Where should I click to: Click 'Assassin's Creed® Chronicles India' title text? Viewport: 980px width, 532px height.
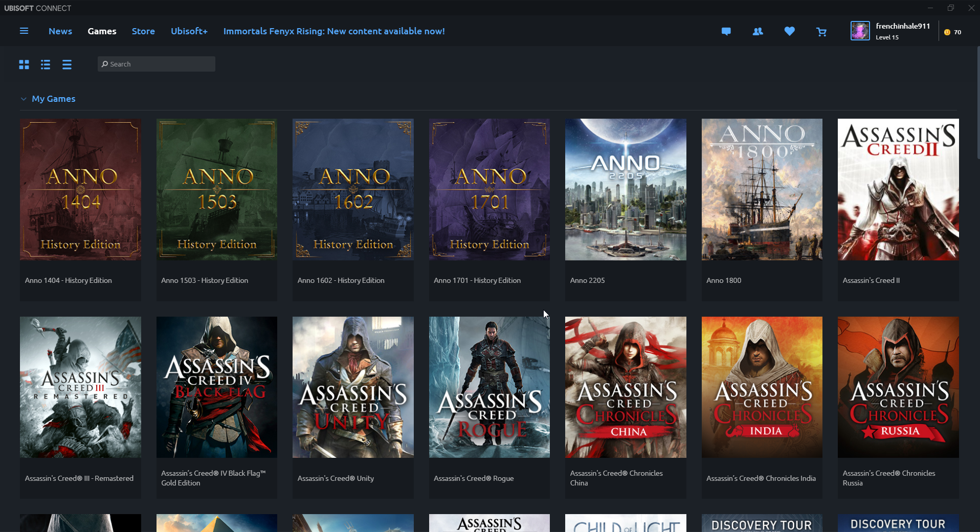[761, 478]
